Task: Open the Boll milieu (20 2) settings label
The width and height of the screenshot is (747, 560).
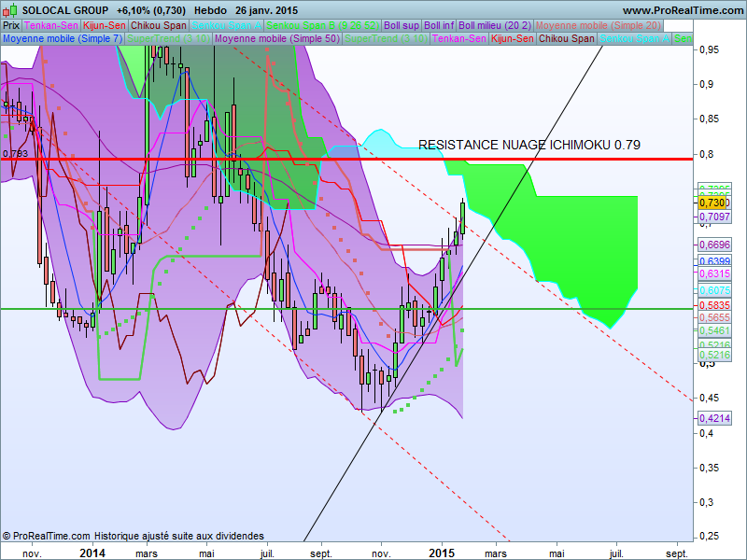Action: click(494, 25)
